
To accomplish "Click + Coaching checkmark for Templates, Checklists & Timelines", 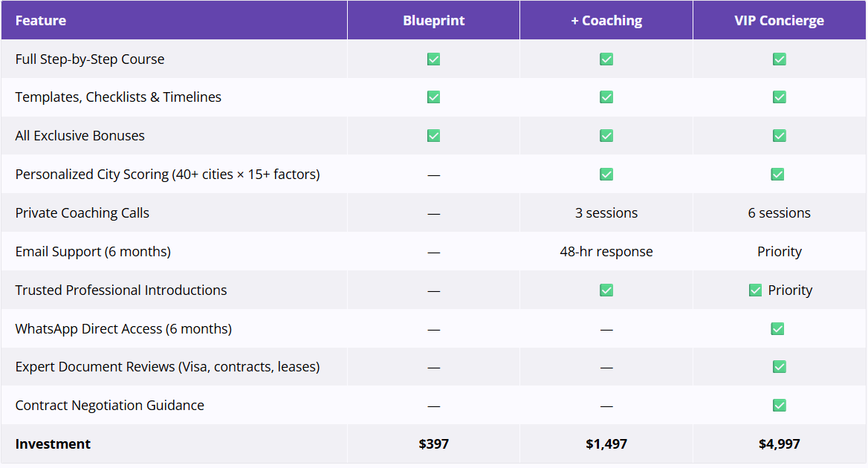I will (606, 97).
